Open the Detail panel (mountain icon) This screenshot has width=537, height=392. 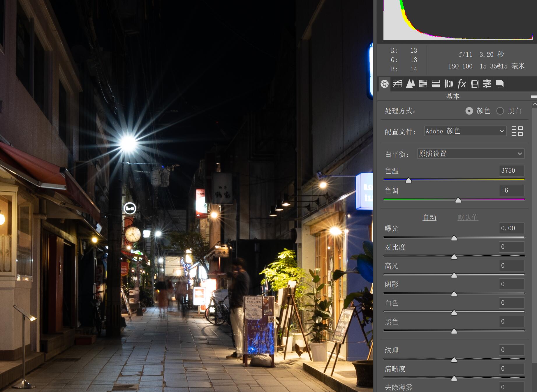pyautogui.click(x=410, y=84)
